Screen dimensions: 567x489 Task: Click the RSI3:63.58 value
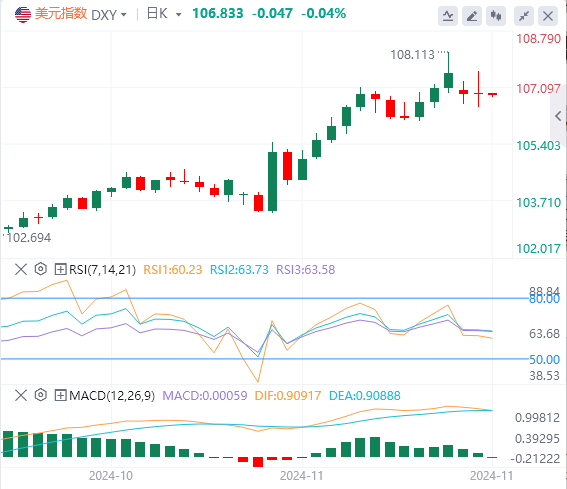coord(306,270)
